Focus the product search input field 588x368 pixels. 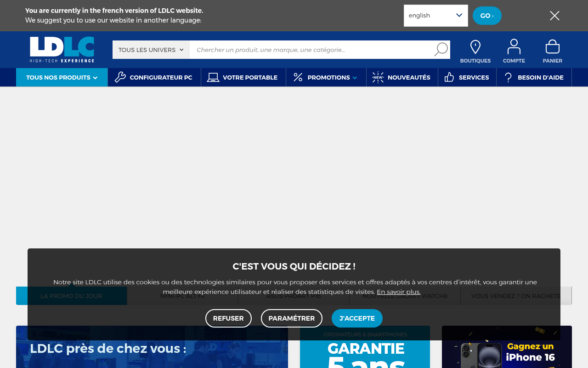[x=311, y=50]
